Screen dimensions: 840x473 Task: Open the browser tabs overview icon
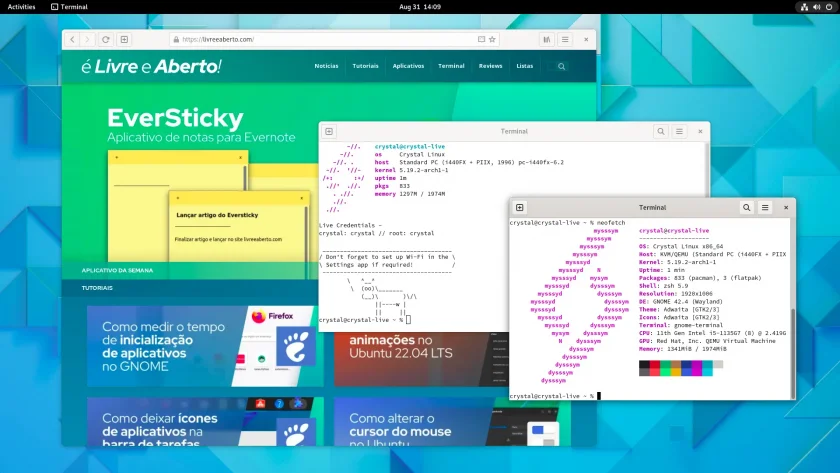[546, 40]
